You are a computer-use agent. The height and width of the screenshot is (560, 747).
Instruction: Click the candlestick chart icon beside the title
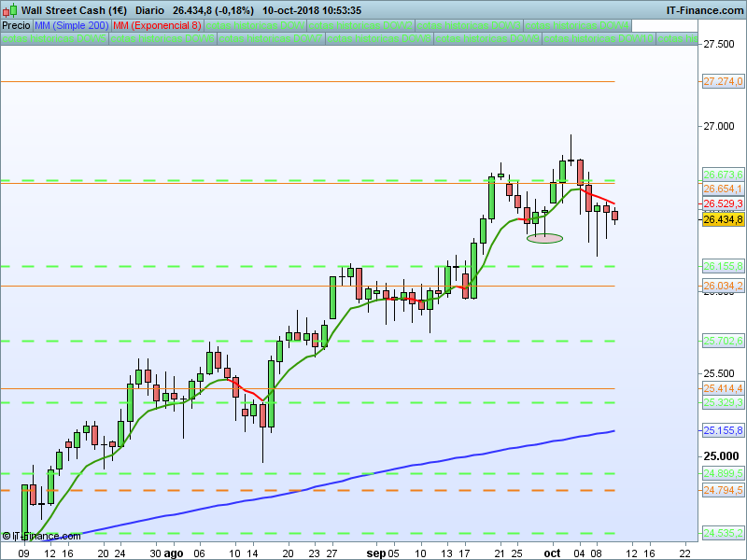(9, 10)
